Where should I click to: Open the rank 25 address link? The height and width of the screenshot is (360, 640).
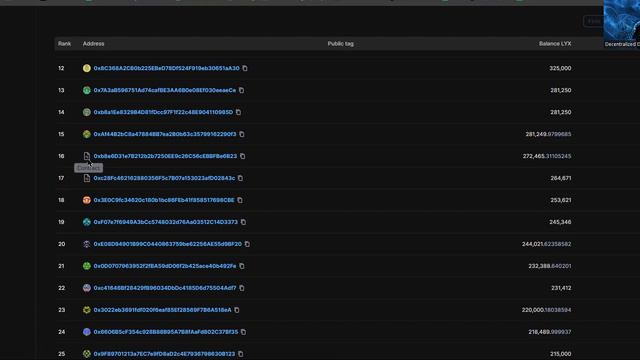coord(164,354)
